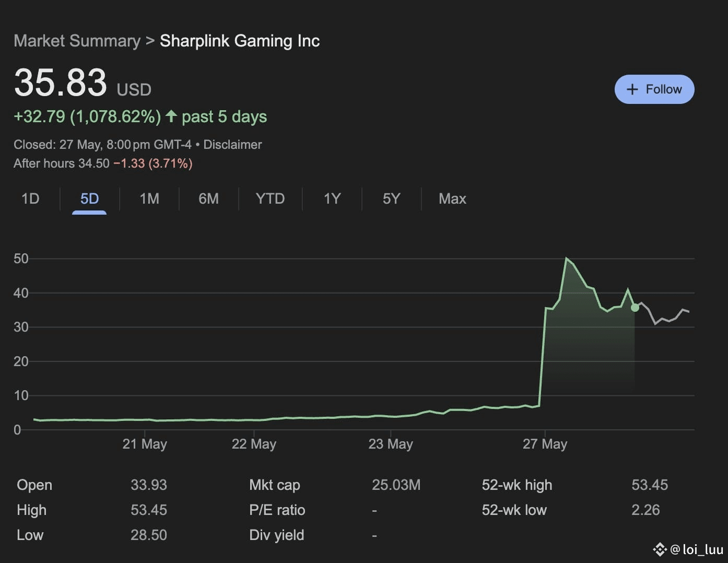The width and height of the screenshot is (728, 563).
Task: Click the '+32.79 (1,078.62%)' change value
Action: (x=87, y=116)
